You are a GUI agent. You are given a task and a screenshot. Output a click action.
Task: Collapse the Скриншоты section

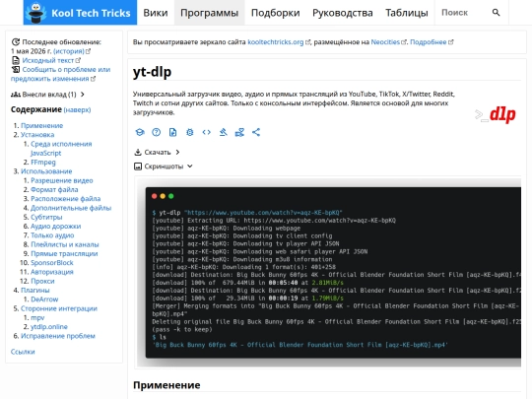[164, 166]
